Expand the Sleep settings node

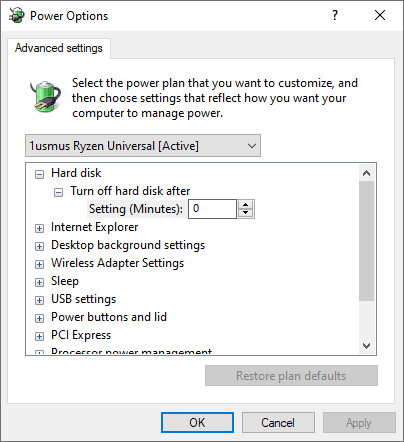point(39,282)
